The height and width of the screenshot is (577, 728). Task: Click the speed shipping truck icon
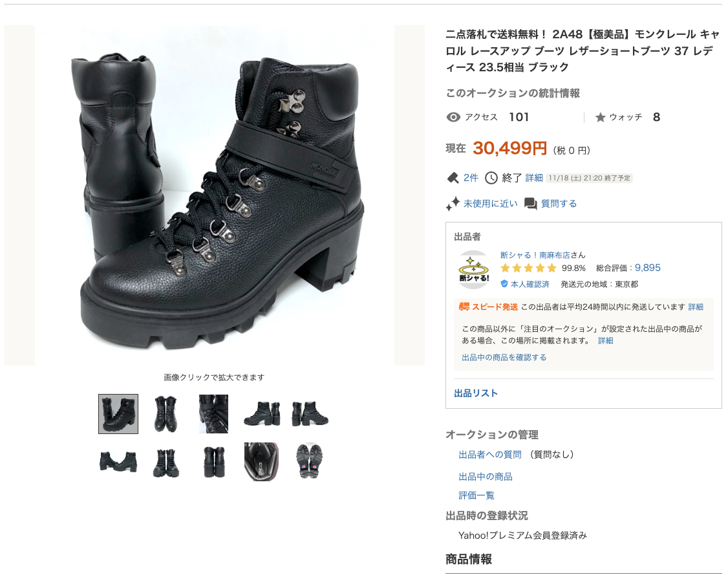(x=464, y=307)
